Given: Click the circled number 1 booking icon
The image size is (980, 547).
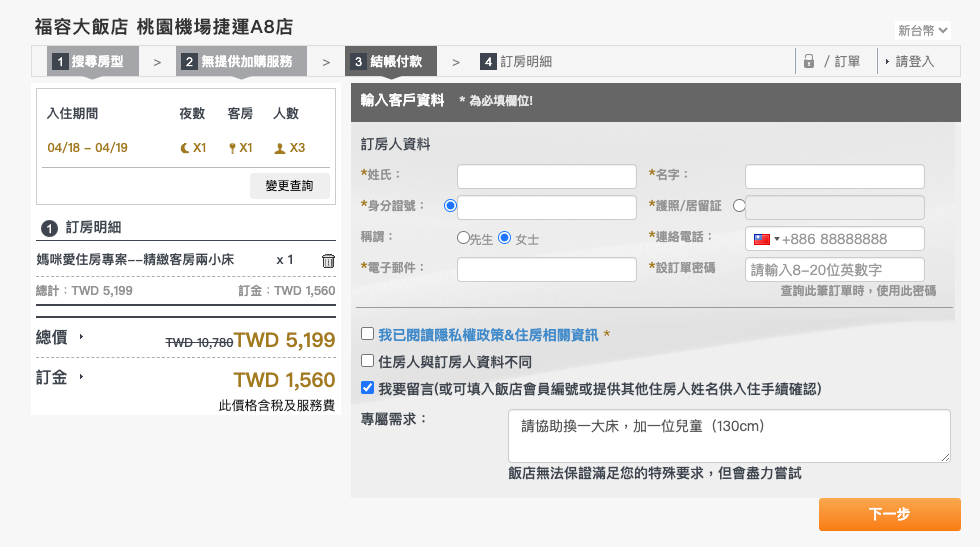Looking at the screenshot, I should click(x=49, y=228).
